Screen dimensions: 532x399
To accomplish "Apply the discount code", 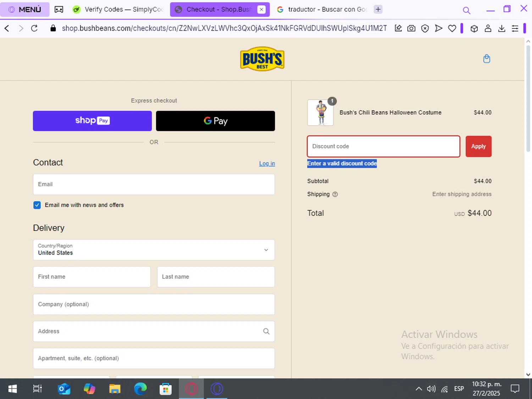I will click(x=478, y=146).
